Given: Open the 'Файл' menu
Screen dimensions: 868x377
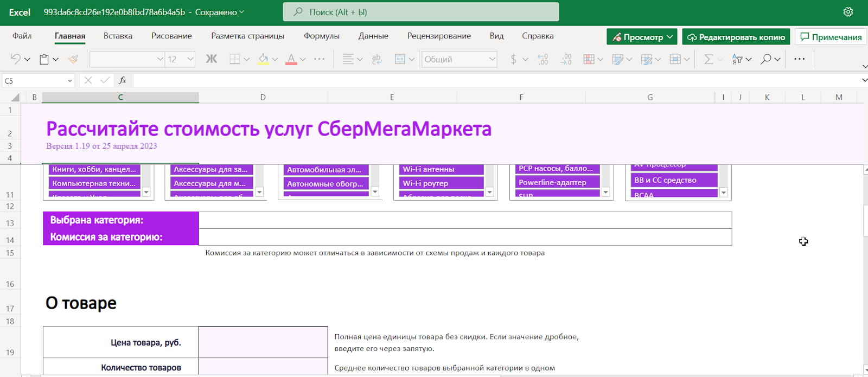Looking at the screenshot, I should [x=22, y=36].
